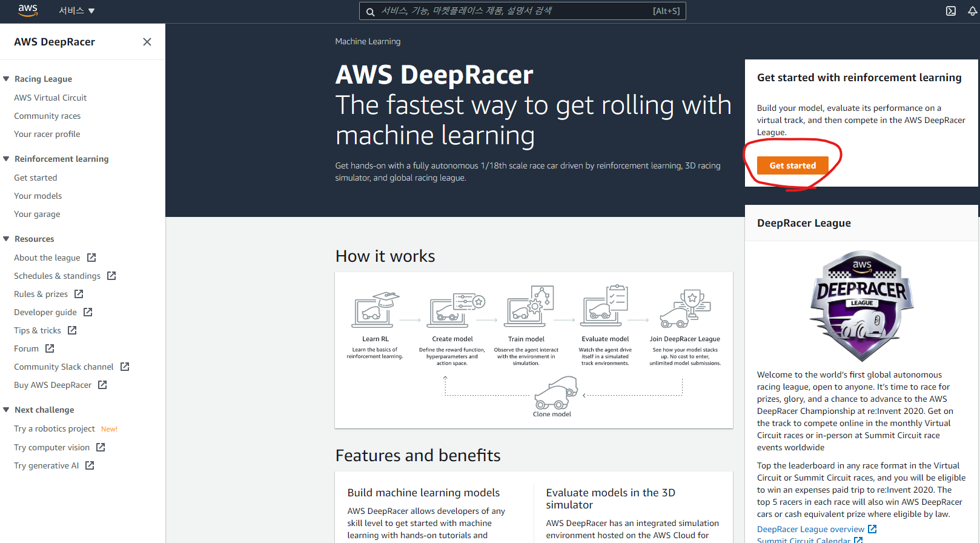Click external link icon beside Schedules & standings
980x543 pixels.
click(x=111, y=276)
